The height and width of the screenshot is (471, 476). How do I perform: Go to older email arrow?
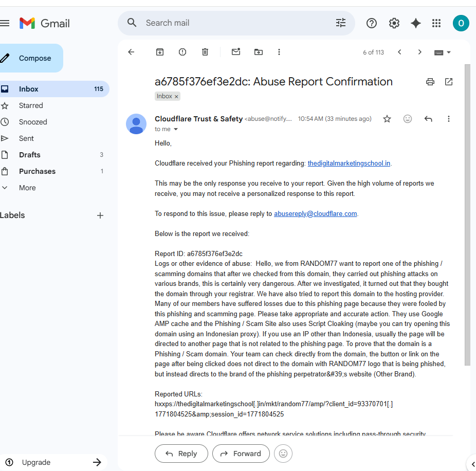coord(419,52)
